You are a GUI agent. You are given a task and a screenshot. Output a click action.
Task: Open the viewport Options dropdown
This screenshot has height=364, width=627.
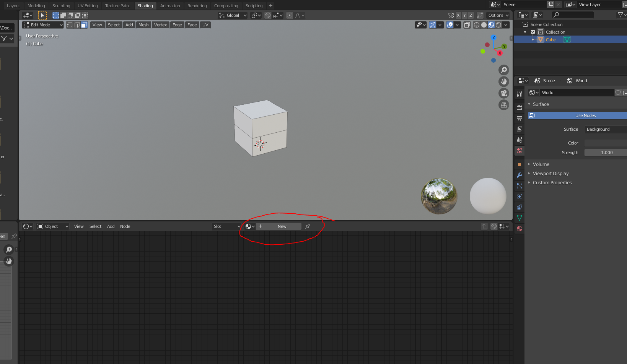(498, 15)
